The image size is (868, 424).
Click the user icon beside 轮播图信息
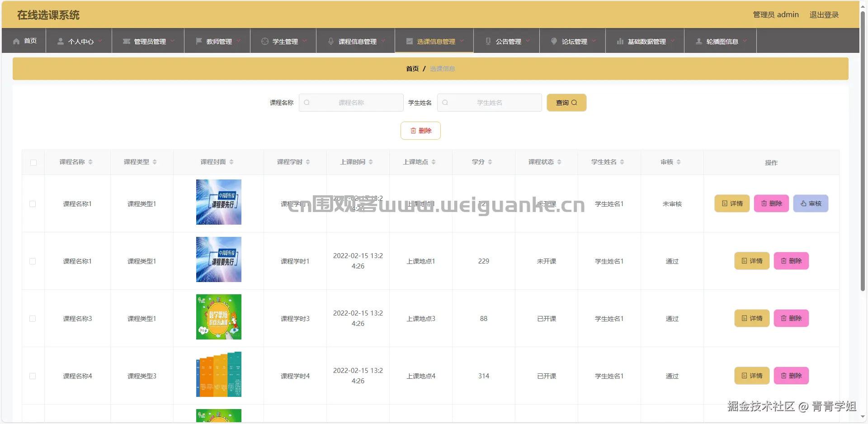(x=699, y=41)
